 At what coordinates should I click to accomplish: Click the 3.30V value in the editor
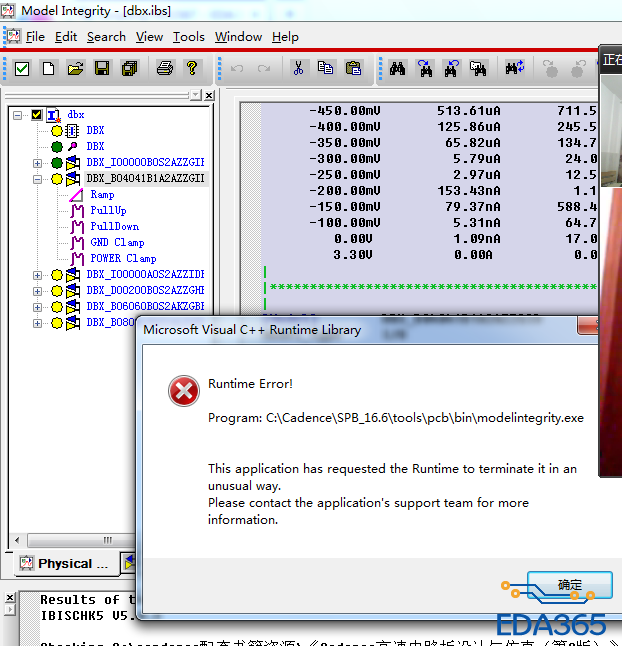click(353, 255)
